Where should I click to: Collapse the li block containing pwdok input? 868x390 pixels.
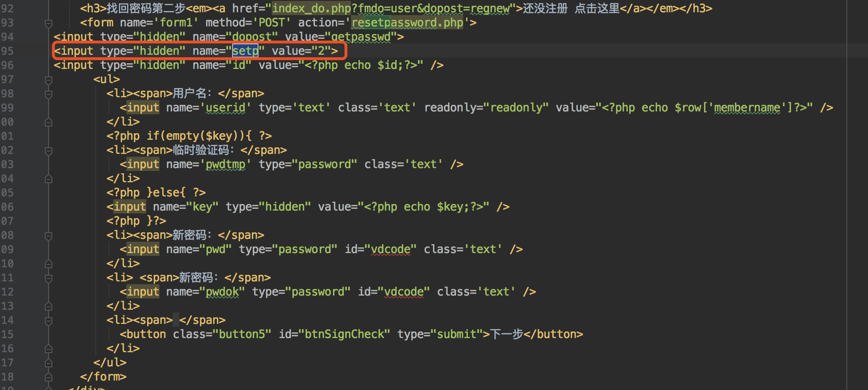click(x=48, y=278)
